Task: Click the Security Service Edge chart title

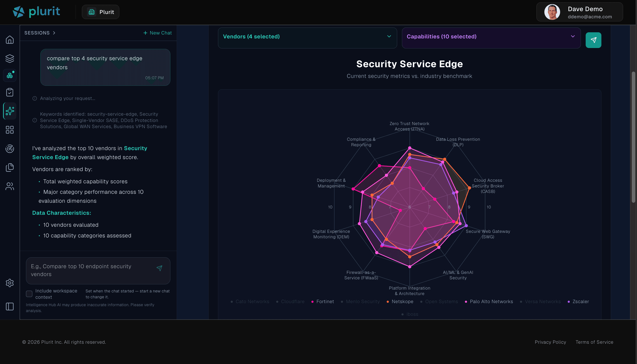Action: (409, 64)
